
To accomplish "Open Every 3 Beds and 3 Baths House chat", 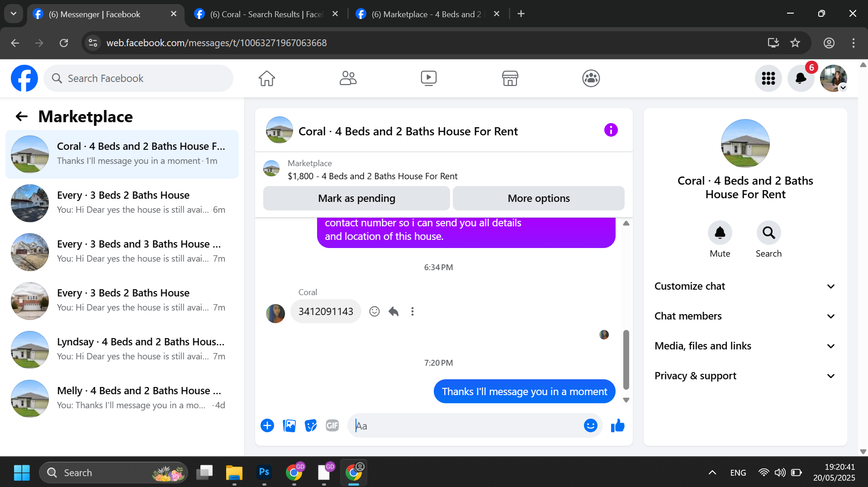I will pyautogui.click(x=122, y=252).
